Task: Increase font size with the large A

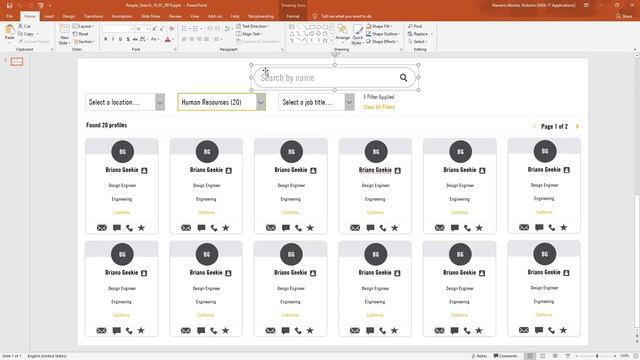Action: [154, 29]
